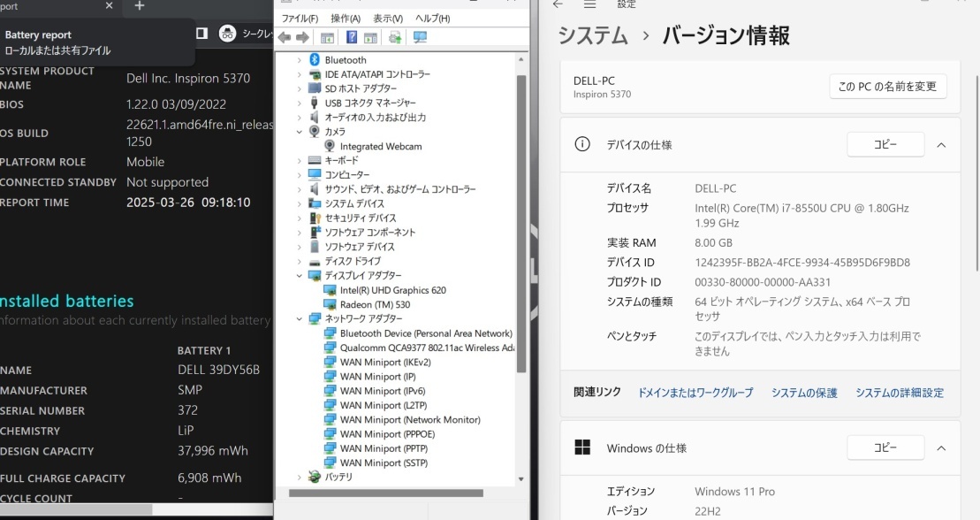Select Qualcomm QCA9377 802.11ac Wireless adapter

(x=427, y=348)
